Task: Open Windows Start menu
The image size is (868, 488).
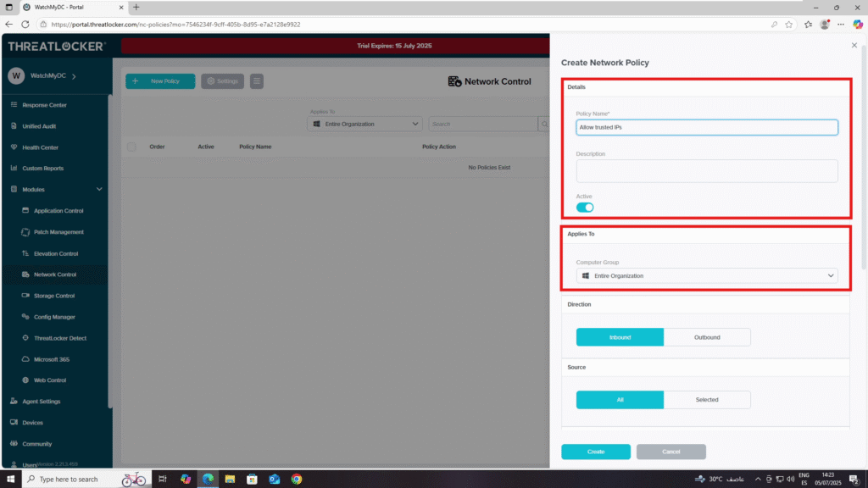Action: coord(10,480)
